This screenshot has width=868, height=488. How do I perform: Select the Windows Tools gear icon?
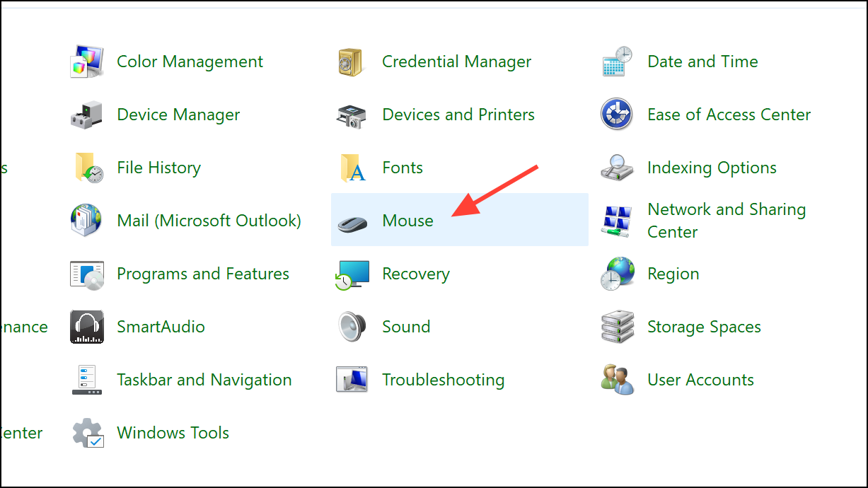click(x=88, y=433)
